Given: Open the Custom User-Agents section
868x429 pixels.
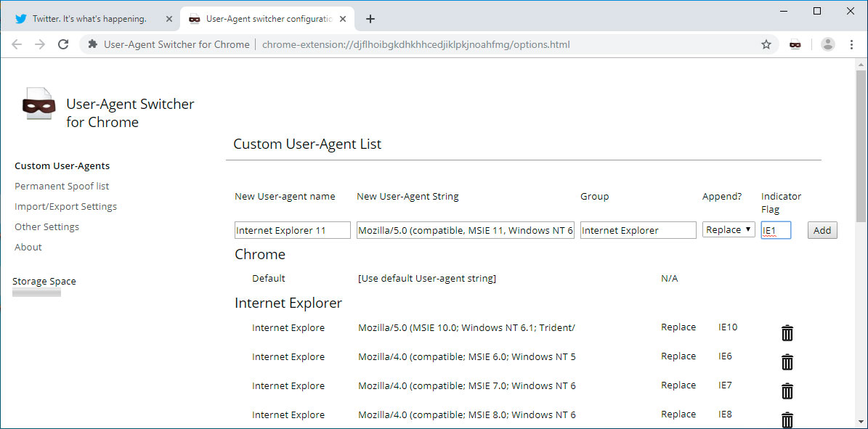Looking at the screenshot, I should 62,166.
